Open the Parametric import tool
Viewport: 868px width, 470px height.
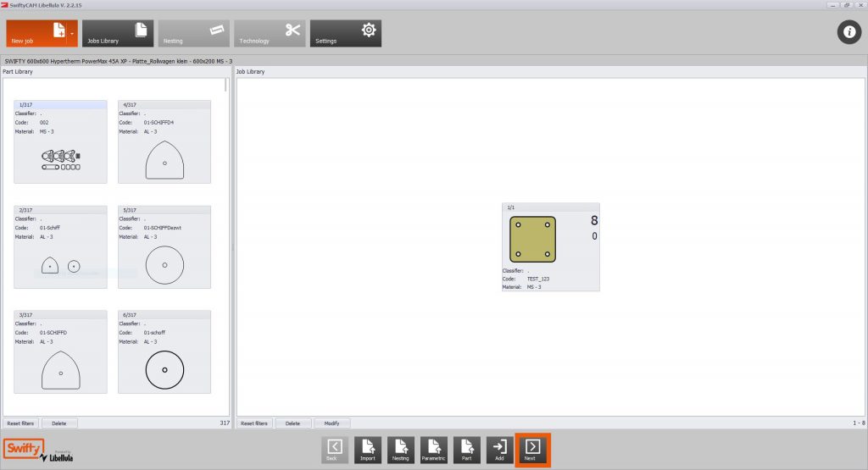433,449
